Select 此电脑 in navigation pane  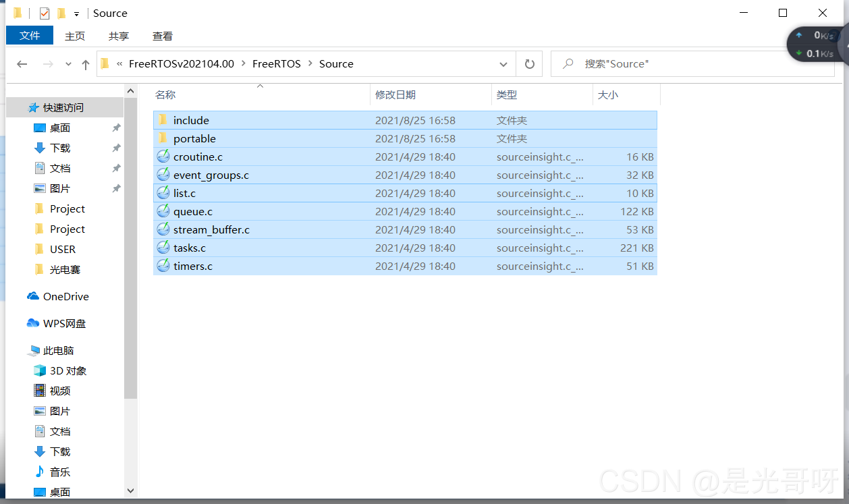(58, 350)
